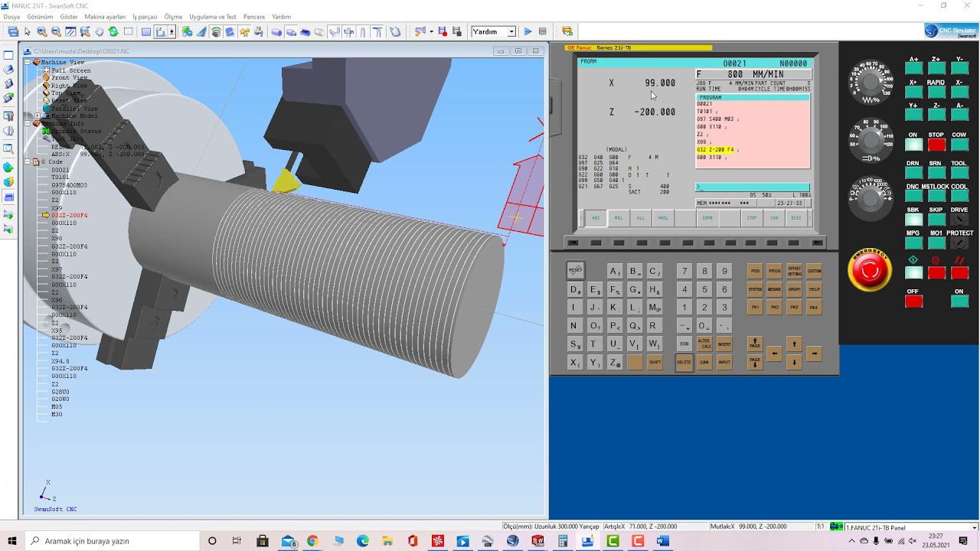Open the Ölçme menu
Screen dimensions: 980x551
click(173, 17)
